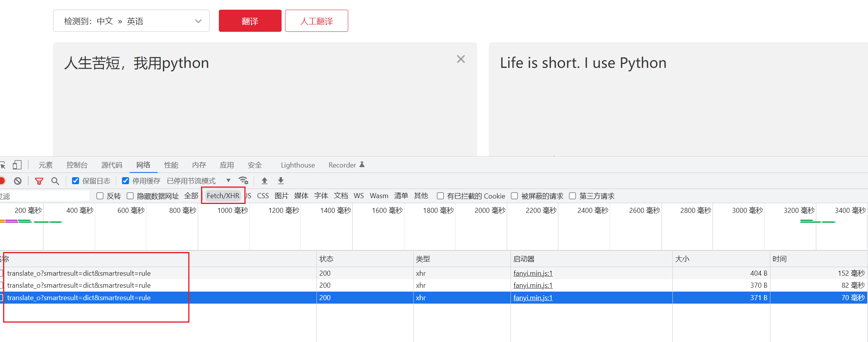The width and height of the screenshot is (868, 342).
Task: Click the Recorder flask icon
Action: coord(362,164)
